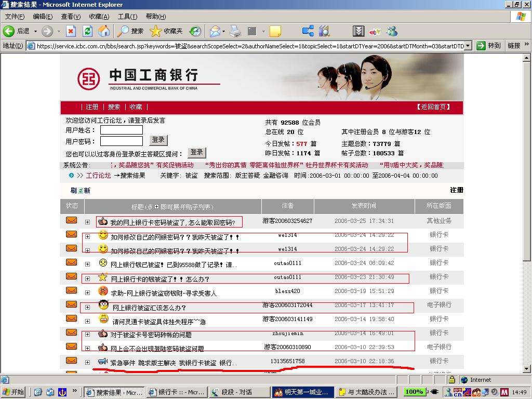532x399 pixels.
Task: Click the Research toolbar icon
Action: [324, 31]
